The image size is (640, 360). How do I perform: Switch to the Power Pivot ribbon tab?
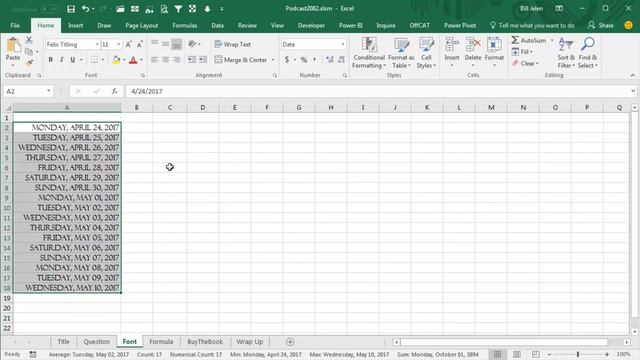pyautogui.click(x=460, y=25)
